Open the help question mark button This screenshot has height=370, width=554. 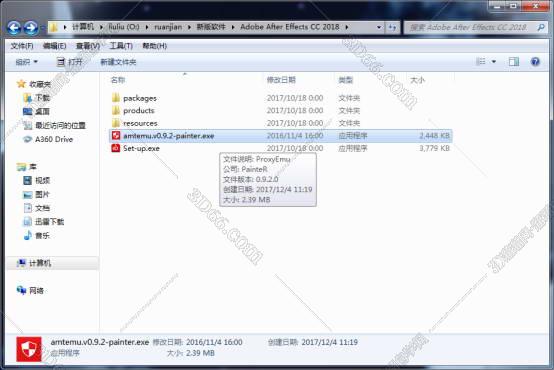coord(535,62)
